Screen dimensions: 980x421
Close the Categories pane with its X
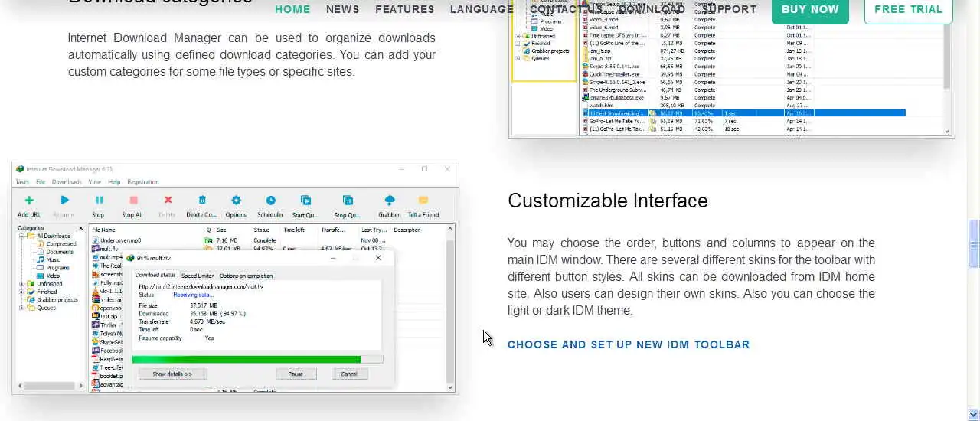pos(82,228)
